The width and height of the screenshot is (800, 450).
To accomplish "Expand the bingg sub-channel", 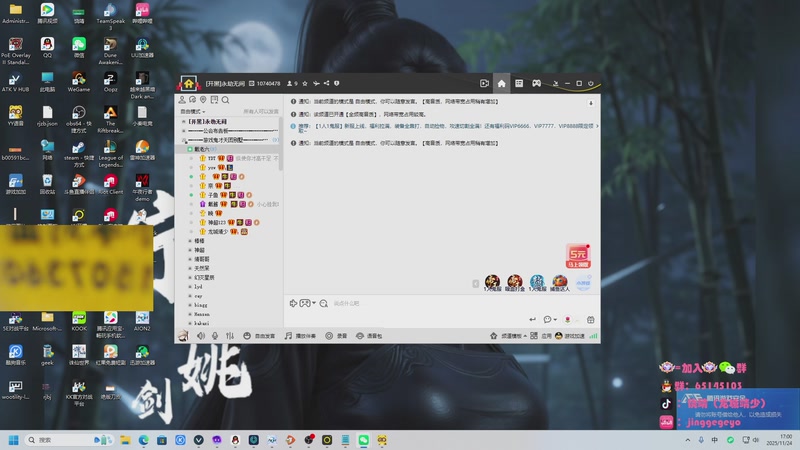I will [x=190, y=305].
